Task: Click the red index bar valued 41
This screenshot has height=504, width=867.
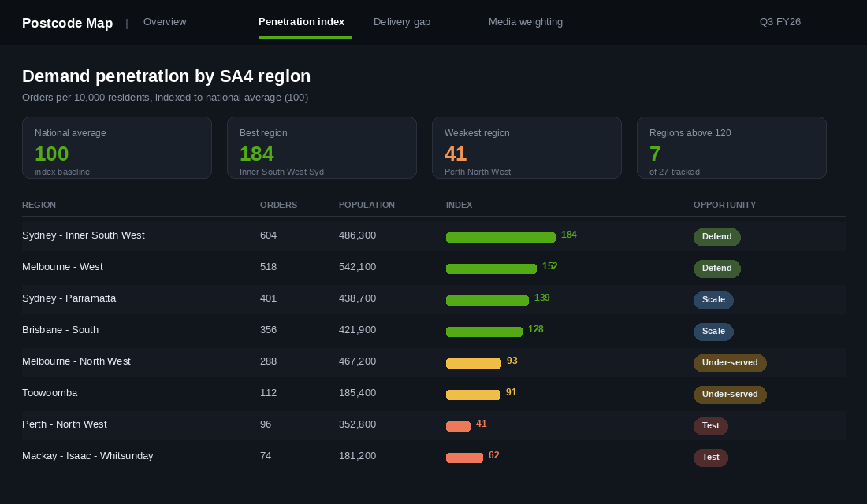Action: point(459,427)
